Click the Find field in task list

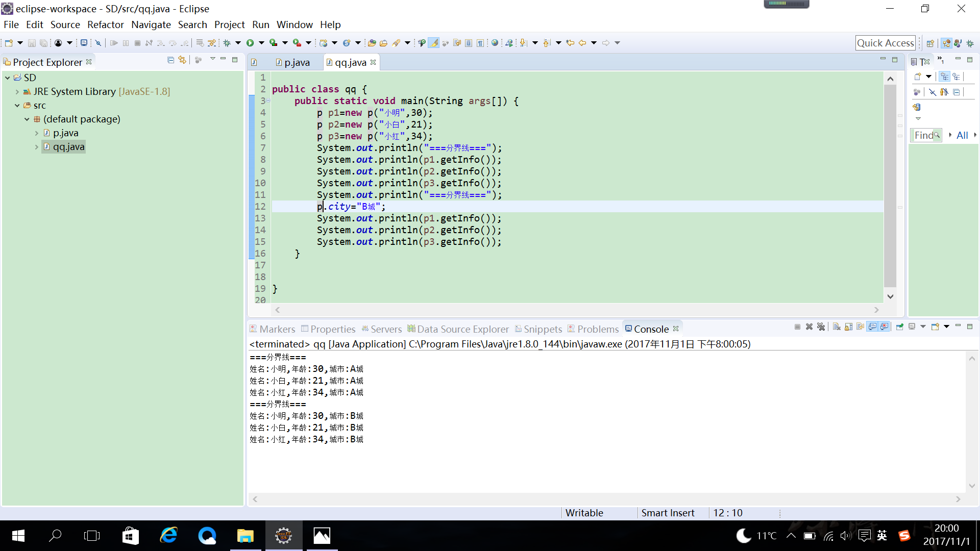tap(926, 135)
